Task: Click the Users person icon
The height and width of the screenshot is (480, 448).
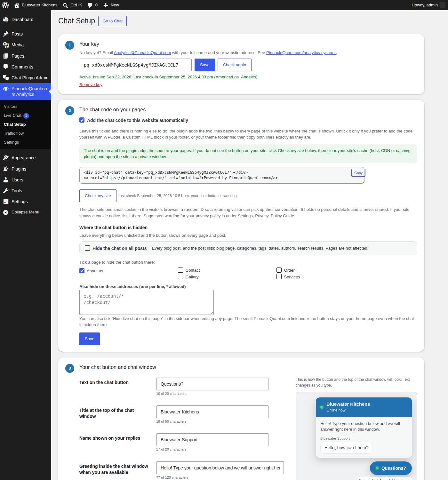Action: tap(6, 180)
